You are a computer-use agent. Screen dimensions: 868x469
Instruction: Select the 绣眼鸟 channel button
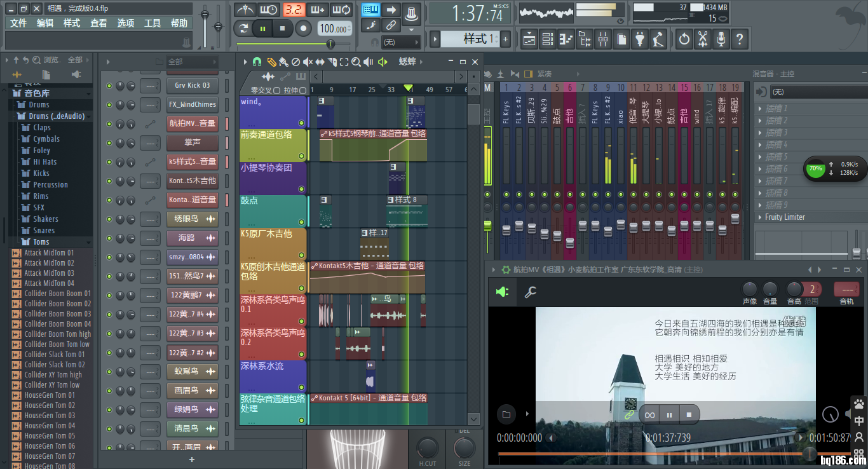193,219
